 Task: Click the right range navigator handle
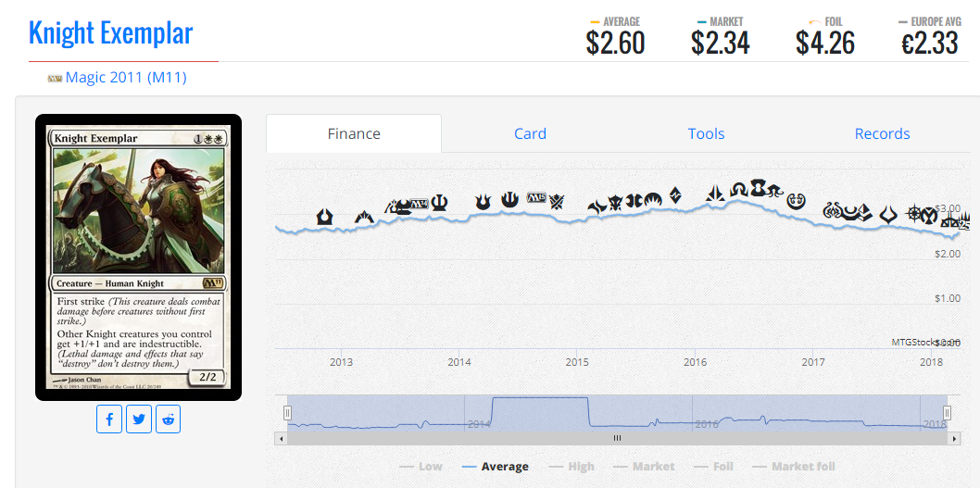[948, 413]
